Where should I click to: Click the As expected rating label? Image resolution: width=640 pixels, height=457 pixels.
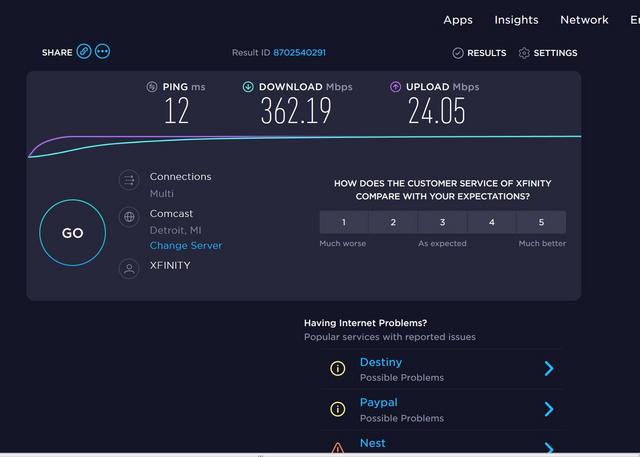[x=442, y=244]
